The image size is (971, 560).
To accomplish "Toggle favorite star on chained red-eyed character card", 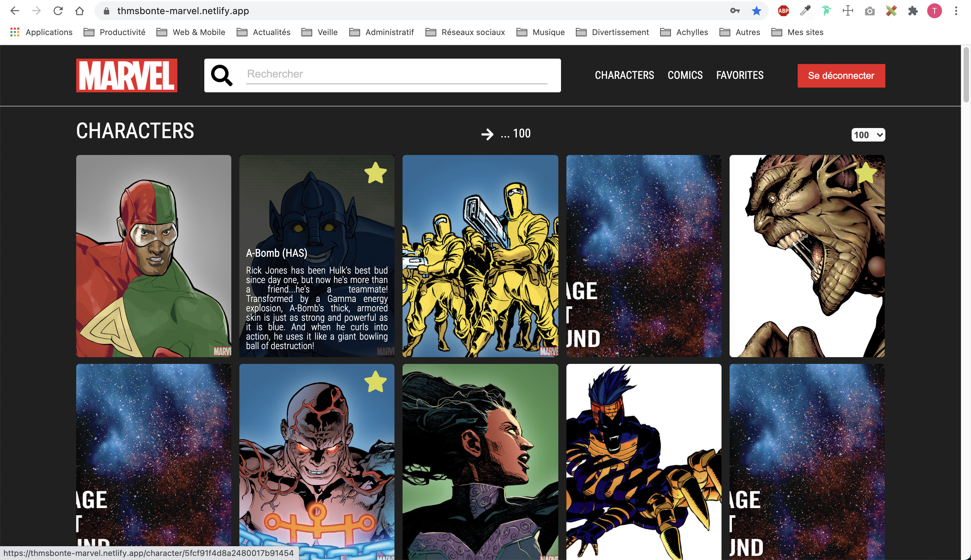I will tap(375, 381).
